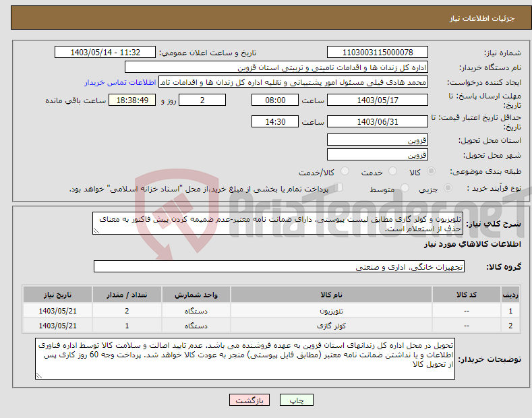Click the چاپ (print) button

296,400
